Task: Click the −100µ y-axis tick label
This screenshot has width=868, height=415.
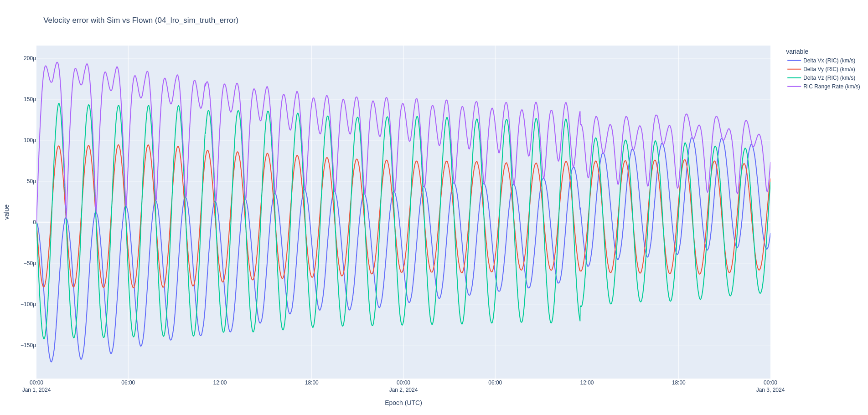Action: (x=28, y=304)
